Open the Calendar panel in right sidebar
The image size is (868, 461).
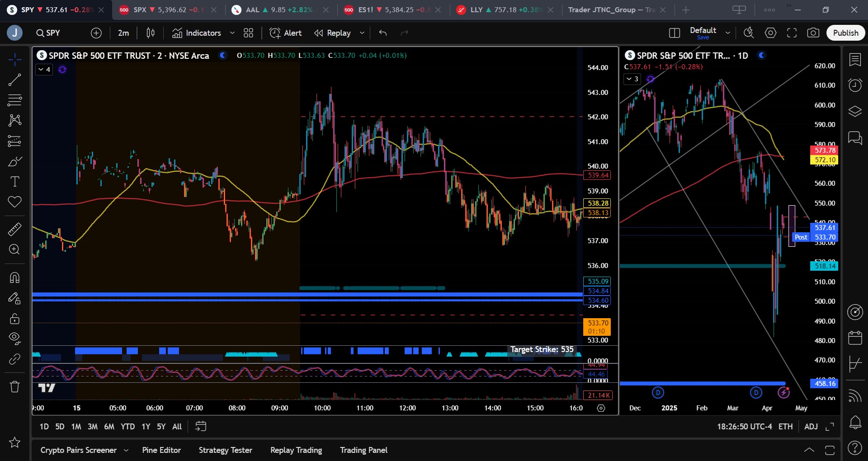point(855,338)
